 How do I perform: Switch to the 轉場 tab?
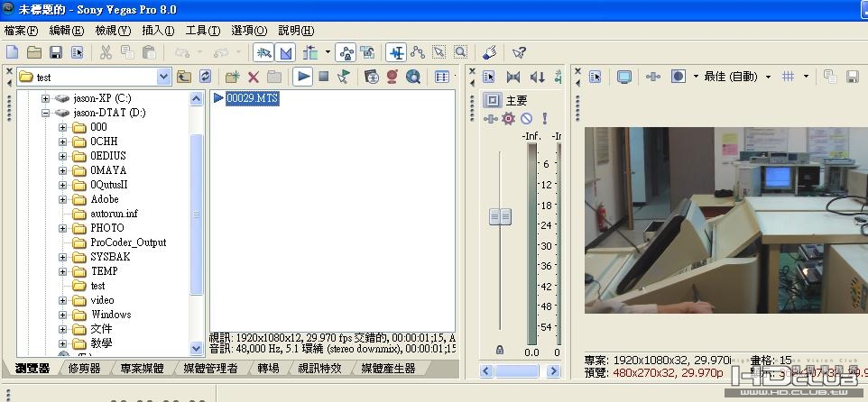tap(268, 369)
